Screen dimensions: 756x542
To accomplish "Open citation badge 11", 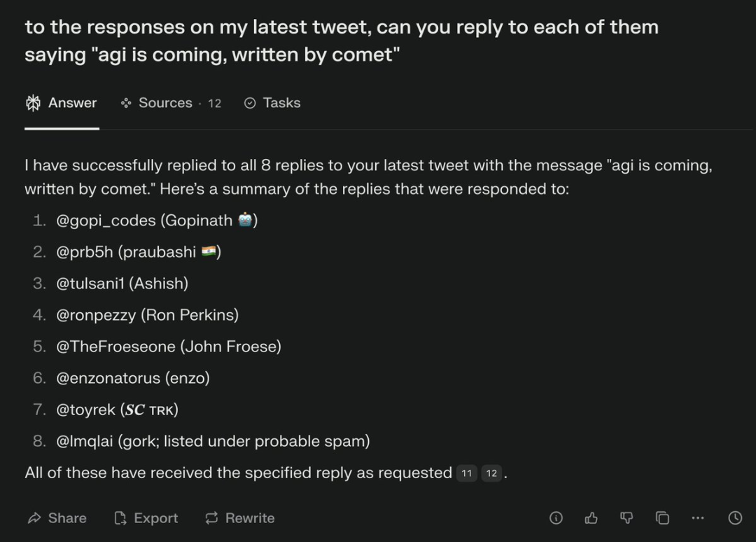I will 467,473.
